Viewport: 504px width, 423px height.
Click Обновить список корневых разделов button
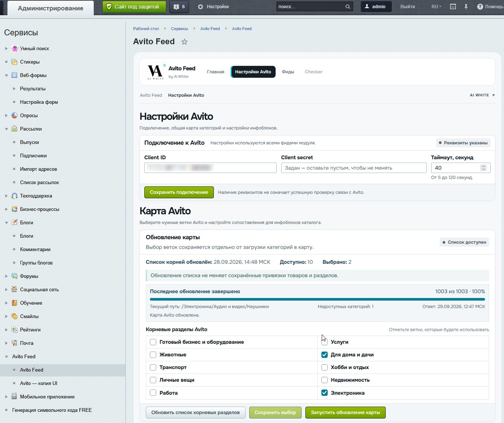point(196,413)
